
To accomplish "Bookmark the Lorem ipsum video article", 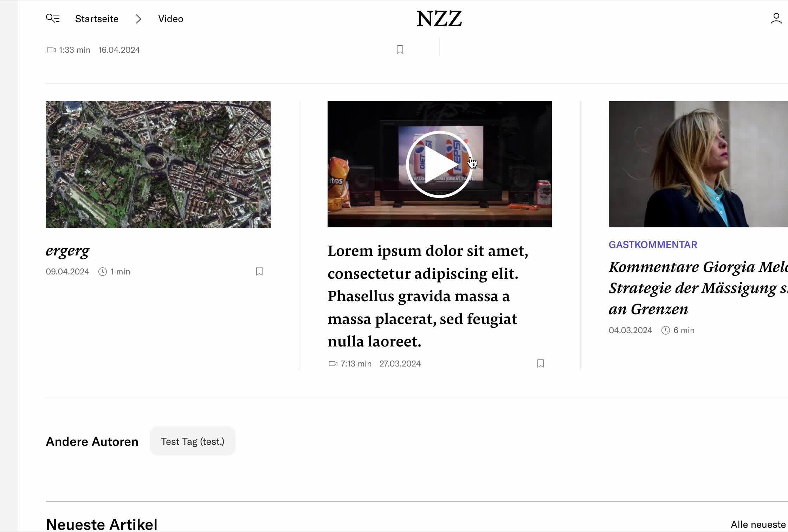I will click(x=541, y=363).
